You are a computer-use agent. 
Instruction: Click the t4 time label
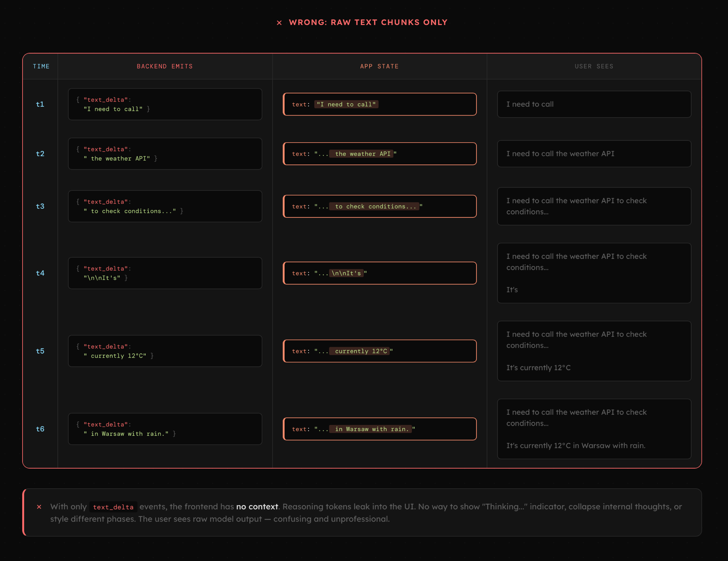40,273
